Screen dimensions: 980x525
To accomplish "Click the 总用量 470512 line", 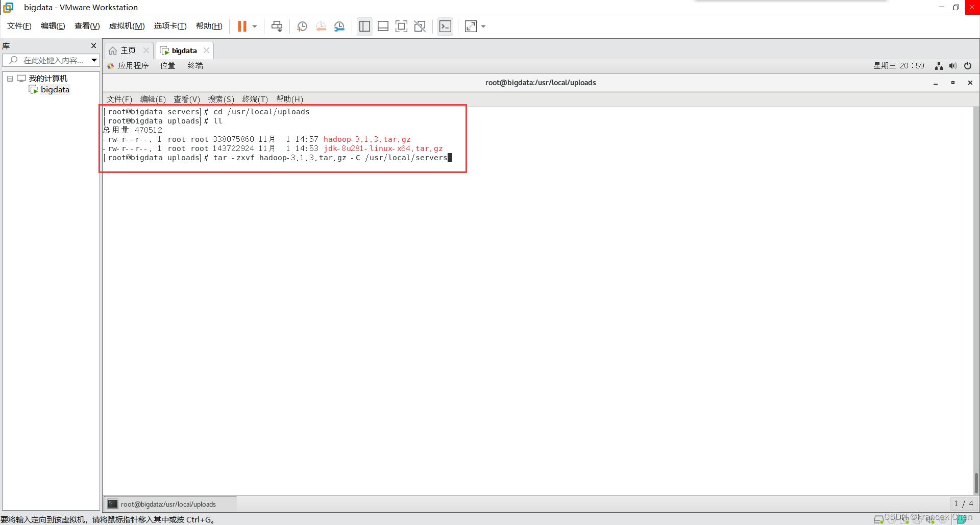I will tap(133, 130).
